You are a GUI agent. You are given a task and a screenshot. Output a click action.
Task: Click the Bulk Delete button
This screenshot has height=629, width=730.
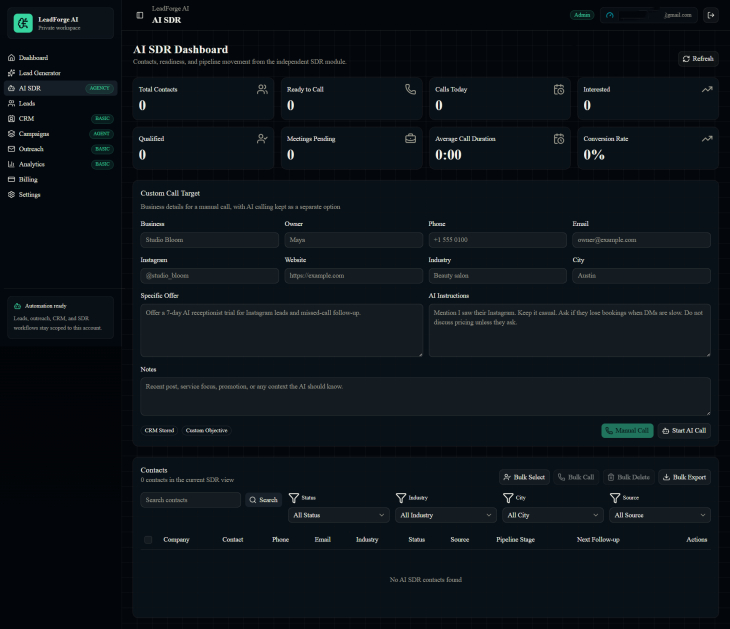629,477
